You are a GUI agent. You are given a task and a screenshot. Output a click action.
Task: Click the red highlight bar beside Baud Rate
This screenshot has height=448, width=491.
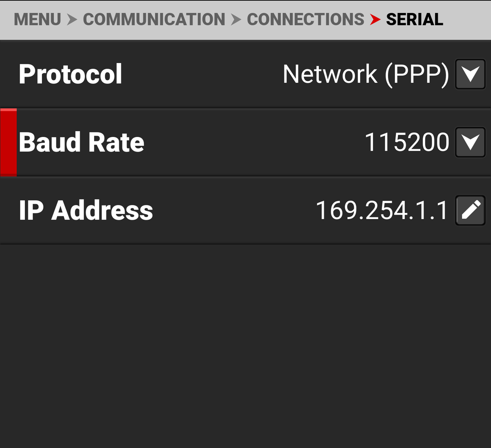(9, 142)
